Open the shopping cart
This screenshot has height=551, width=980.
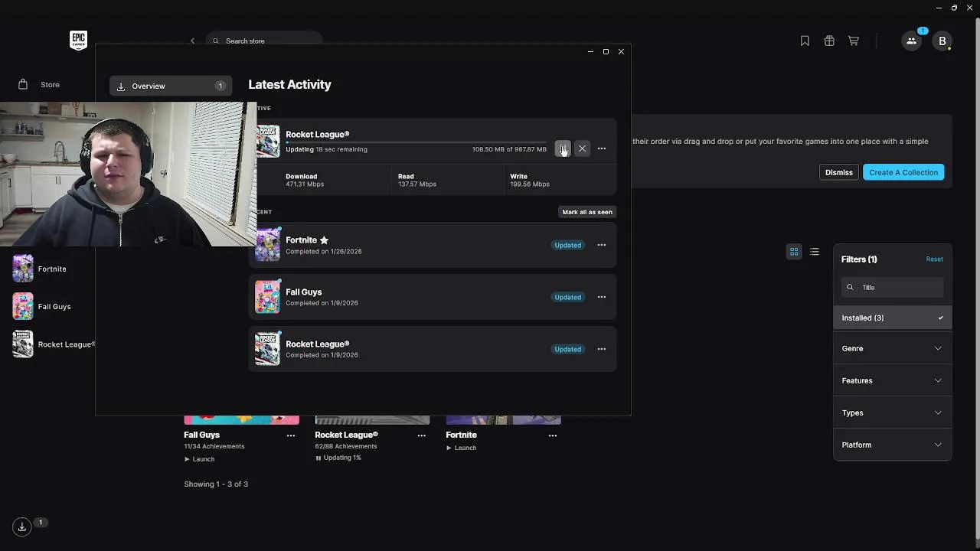(854, 41)
